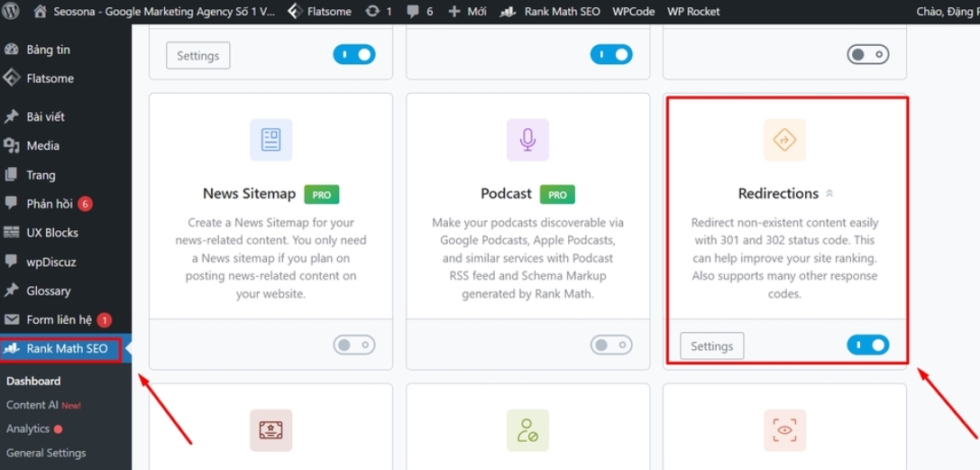Click the News Sitemap module icon

click(x=270, y=139)
